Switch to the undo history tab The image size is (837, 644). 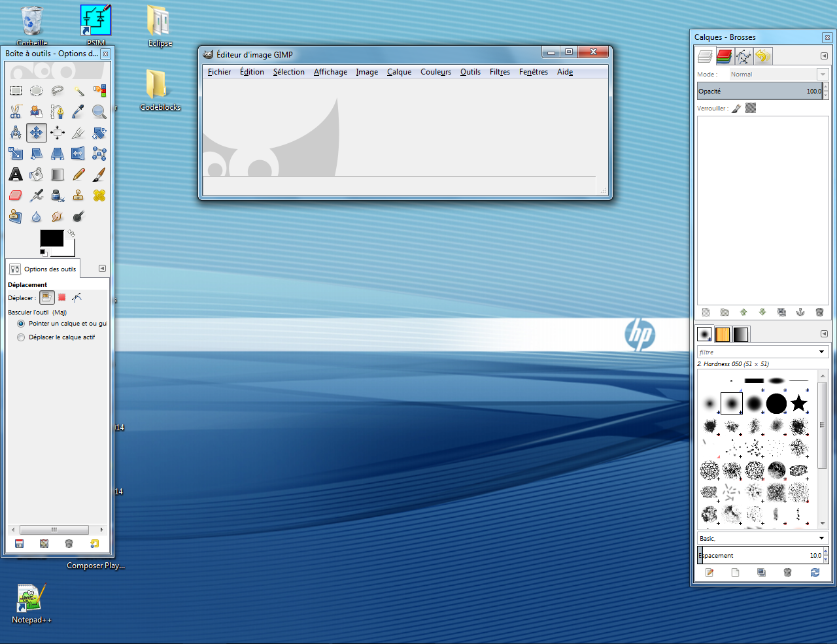[x=762, y=56]
